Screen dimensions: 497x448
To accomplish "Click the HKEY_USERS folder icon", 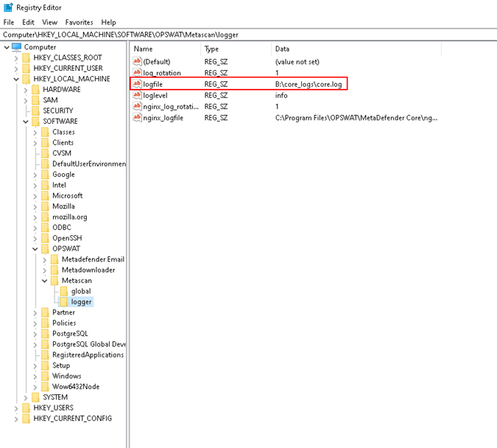I will coord(26,408).
